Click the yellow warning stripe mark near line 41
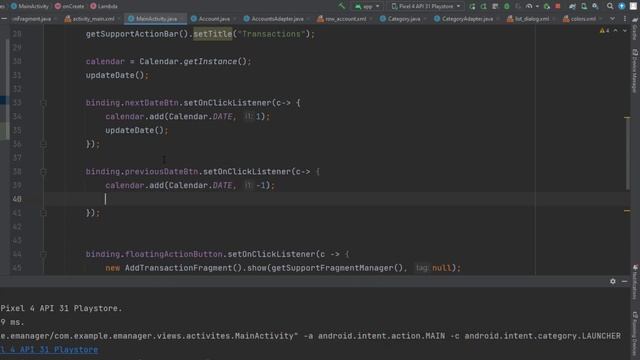This screenshot has width=640, height=360. (x=627, y=211)
